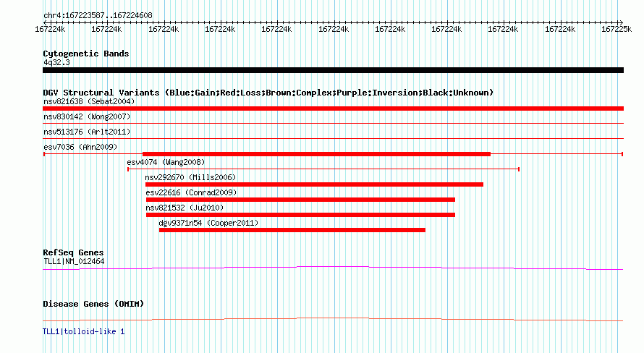Click the red bar of nsv821638
644x353 pixels.
coord(333,109)
